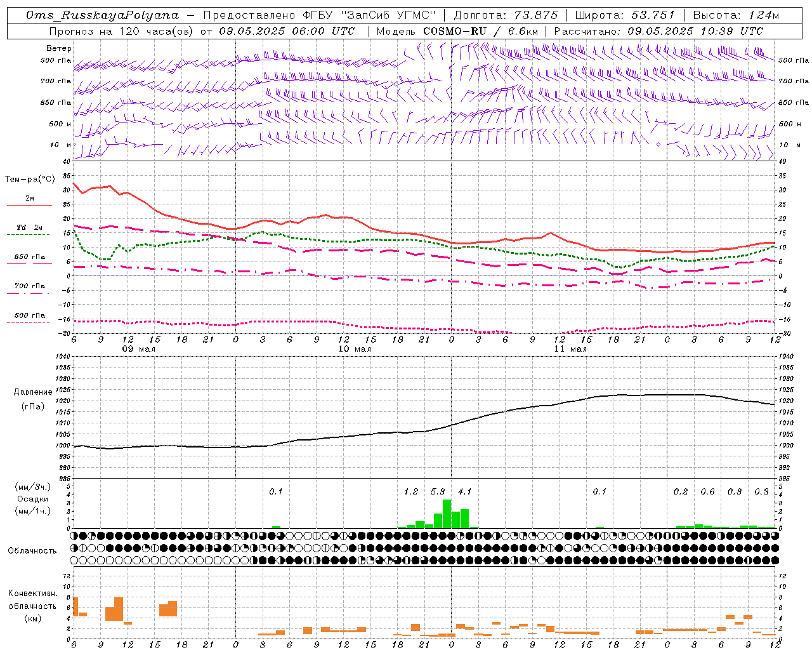Click the 0.6 precipitation value

[707, 491]
